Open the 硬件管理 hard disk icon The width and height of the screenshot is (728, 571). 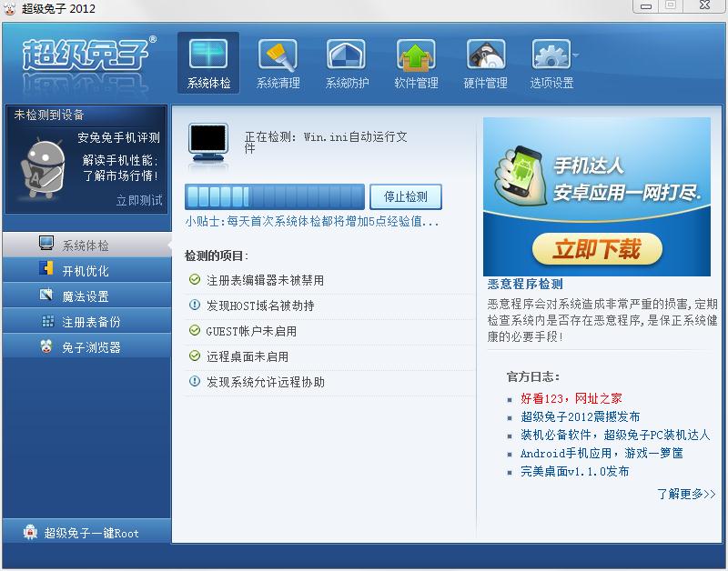486,55
